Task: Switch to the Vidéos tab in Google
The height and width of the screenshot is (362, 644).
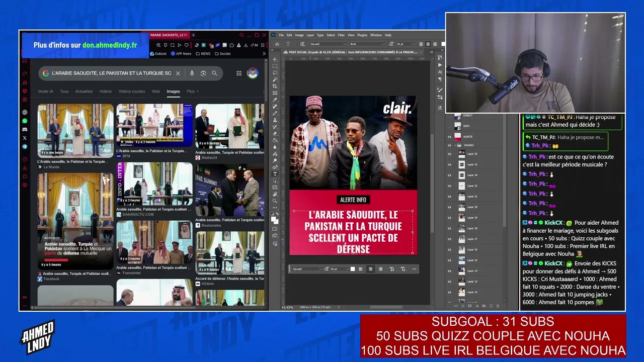Action: coord(106,92)
